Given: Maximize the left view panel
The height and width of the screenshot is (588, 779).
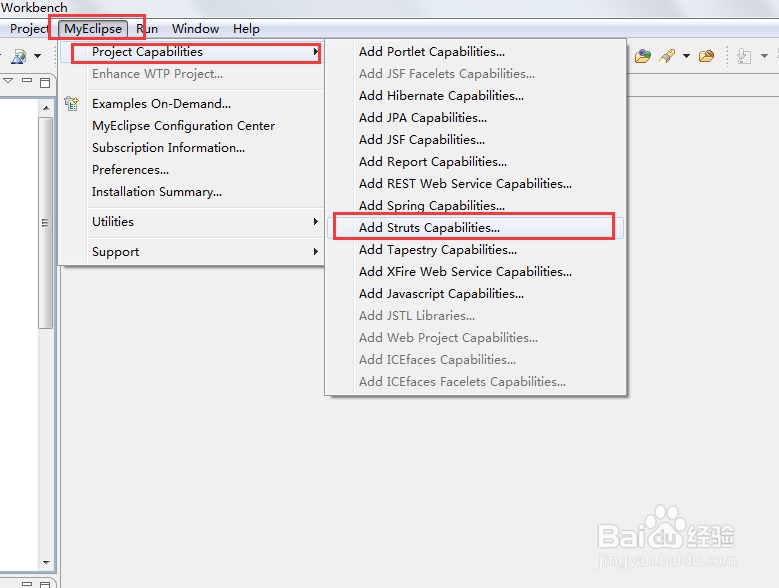Looking at the screenshot, I should coord(45,82).
